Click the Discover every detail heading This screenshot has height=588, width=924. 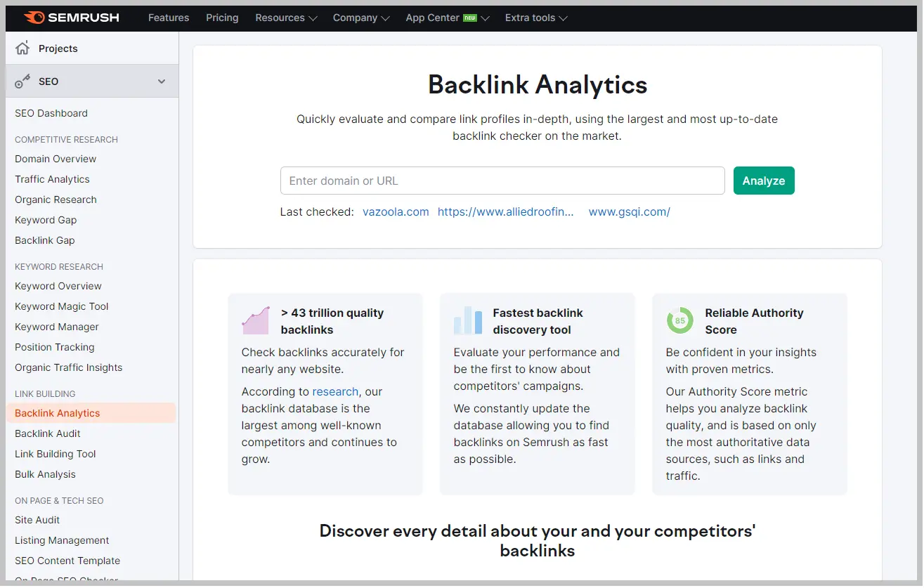(x=538, y=540)
